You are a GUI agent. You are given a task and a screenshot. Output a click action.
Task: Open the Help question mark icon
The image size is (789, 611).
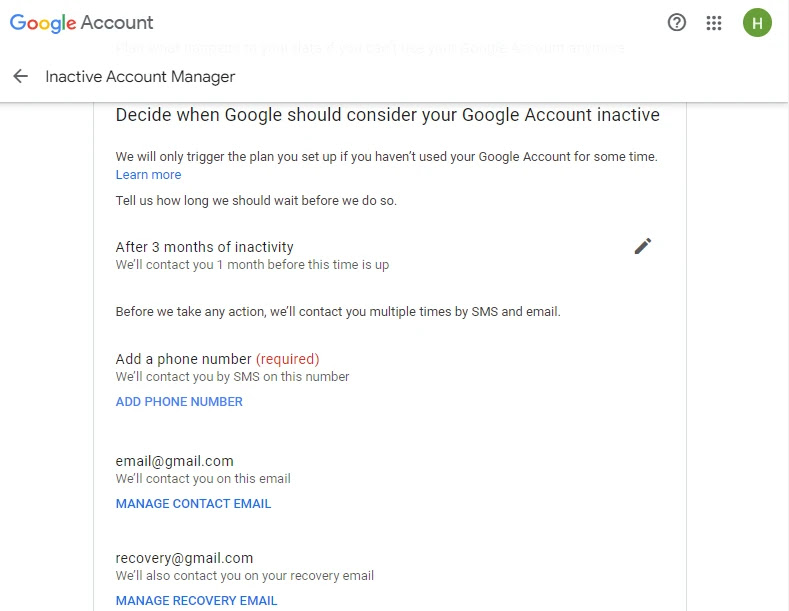677,23
